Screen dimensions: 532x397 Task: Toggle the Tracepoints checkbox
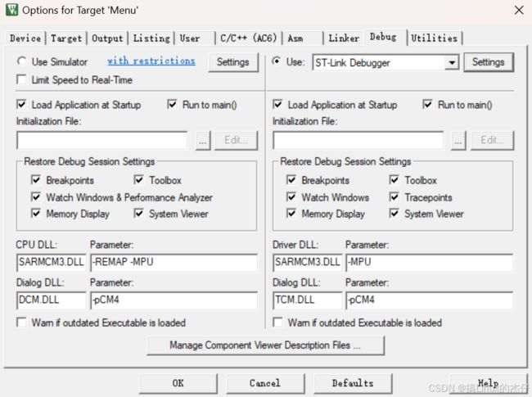click(x=394, y=196)
